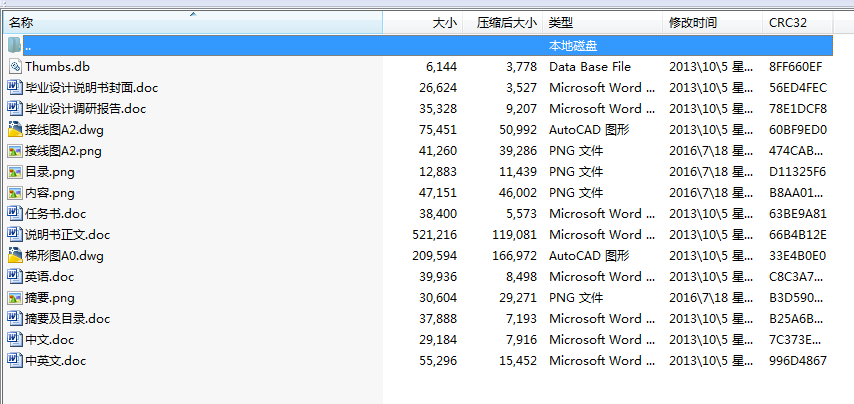Click the Word icon for 摘要及目录.doc
The image size is (854, 404).
15,319
